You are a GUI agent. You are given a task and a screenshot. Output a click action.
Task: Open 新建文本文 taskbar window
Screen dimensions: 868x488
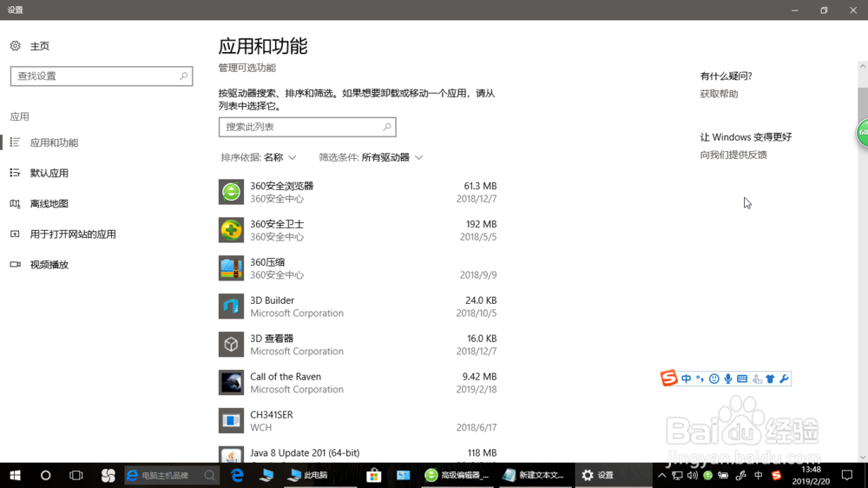534,475
